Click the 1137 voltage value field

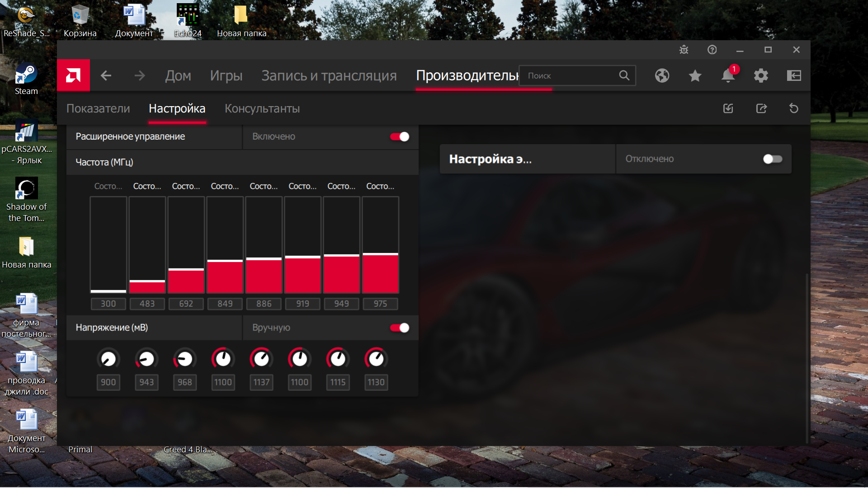[x=261, y=382]
